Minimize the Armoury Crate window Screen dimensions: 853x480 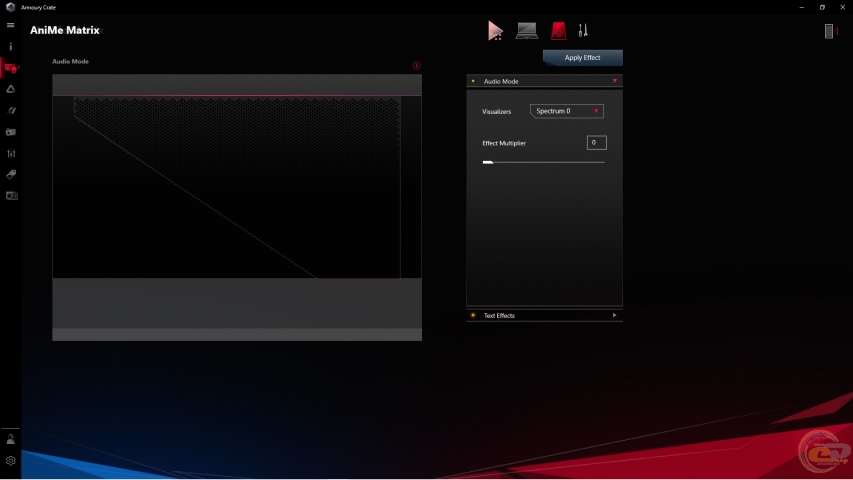[x=802, y=7]
